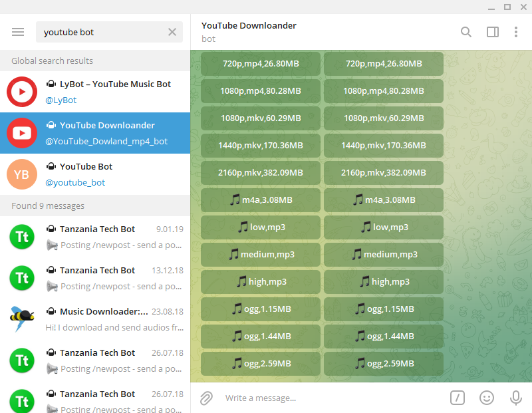Image resolution: width=532 pixels, height=413 pixels.
Task: Choose right 2160p,mkv,382.09MB button
Action: click(384, 172)
